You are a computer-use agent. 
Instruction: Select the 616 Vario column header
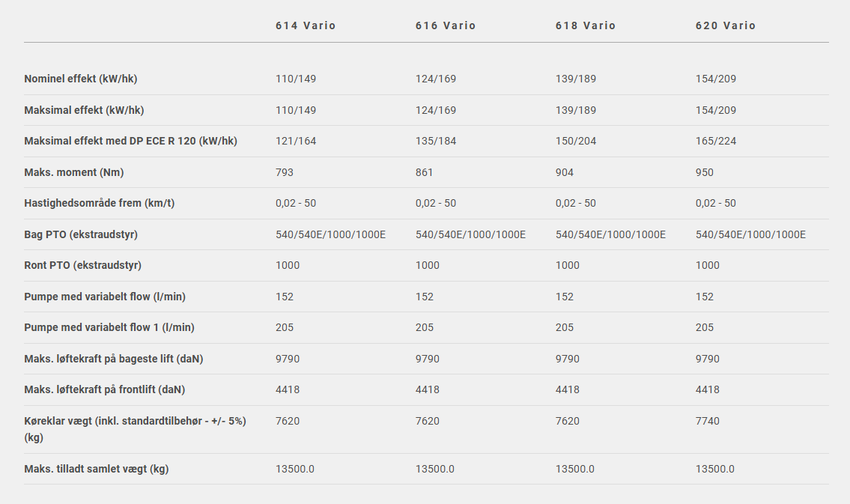(x=446, y=25)
